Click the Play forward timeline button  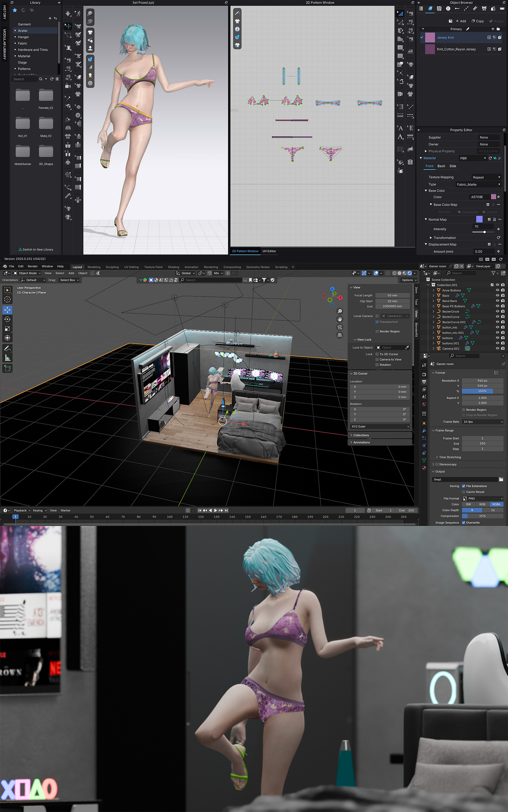tap(216, 510)
